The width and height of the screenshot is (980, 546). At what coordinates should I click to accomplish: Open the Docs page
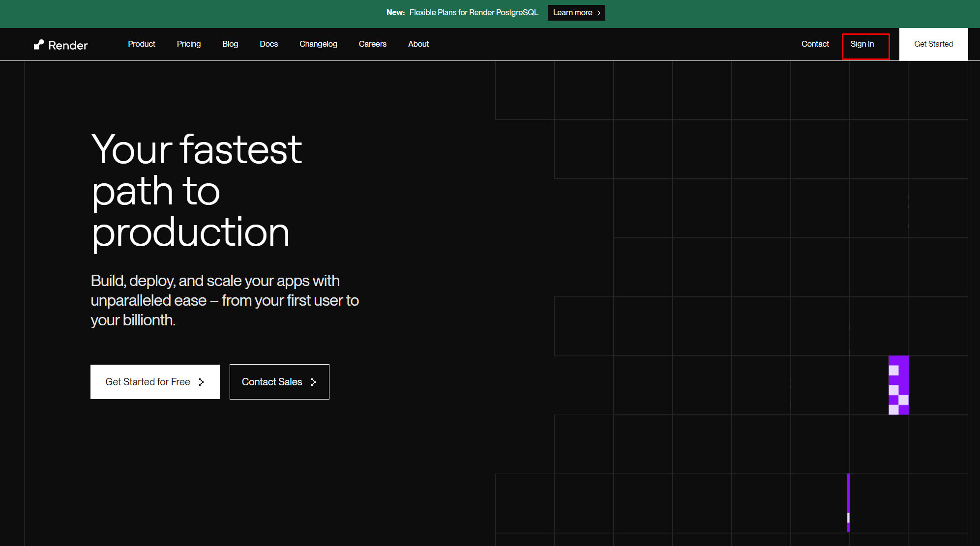coord(269,44)
